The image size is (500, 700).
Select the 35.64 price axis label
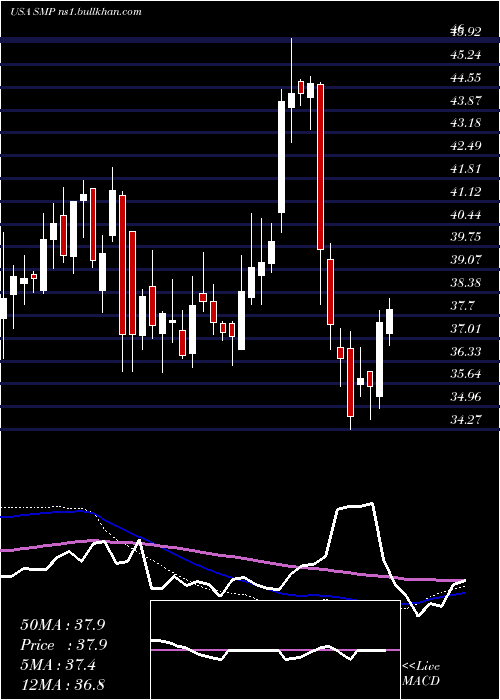click(466, 373)
